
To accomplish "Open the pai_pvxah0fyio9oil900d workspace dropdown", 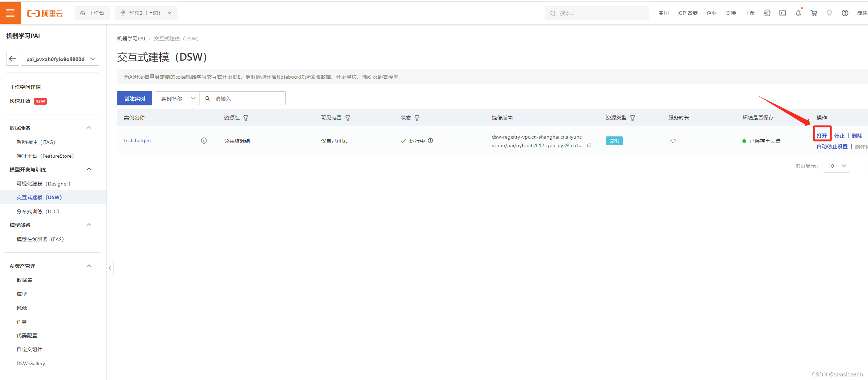I will pyautogui.click(x=60, y=59).
